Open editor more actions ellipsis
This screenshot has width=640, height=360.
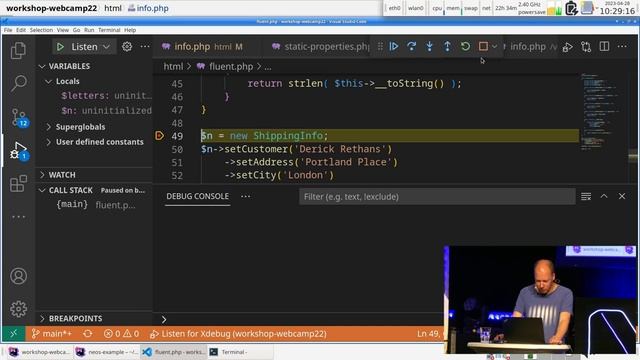pos(622,47)
